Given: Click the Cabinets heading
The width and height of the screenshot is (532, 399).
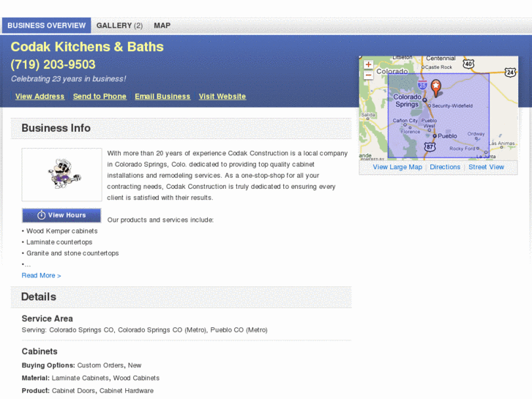Looking at the screenshot, I should tap(40, 351).
